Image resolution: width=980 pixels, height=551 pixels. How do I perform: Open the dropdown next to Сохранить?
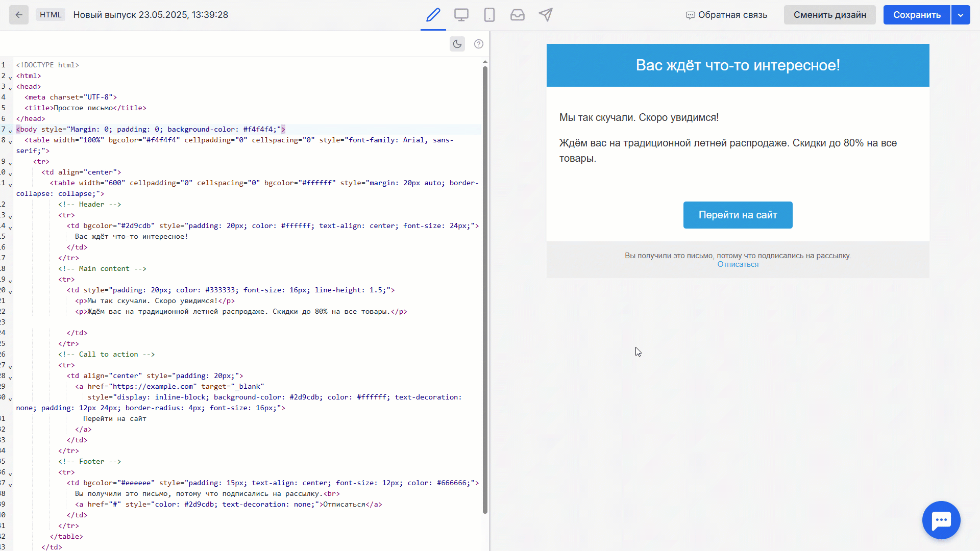[961, 15]
